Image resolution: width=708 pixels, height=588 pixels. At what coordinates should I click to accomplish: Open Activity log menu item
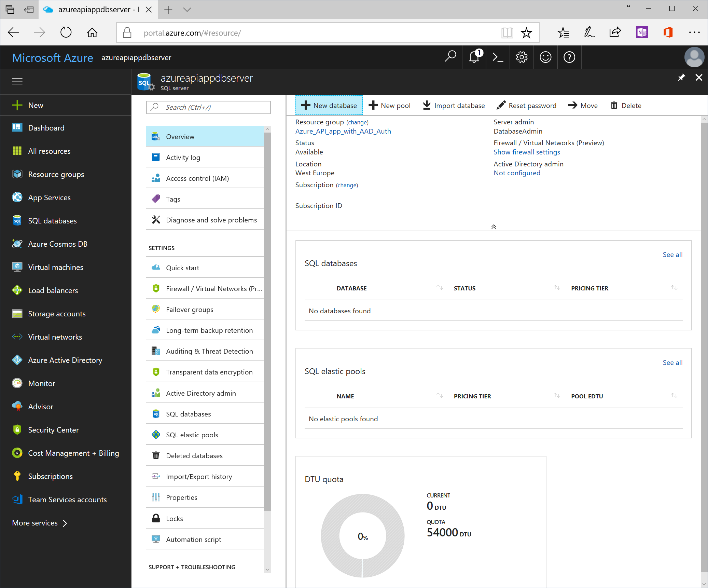coord(183,158)
